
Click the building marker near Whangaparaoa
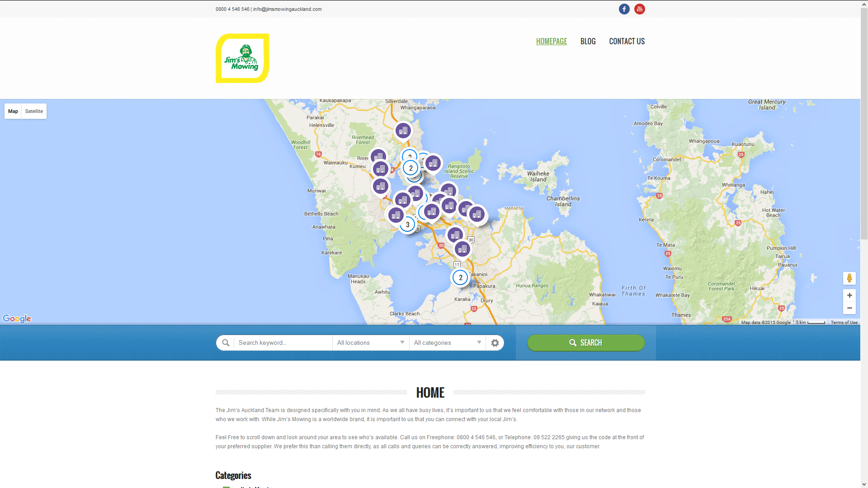click(403, 131)
